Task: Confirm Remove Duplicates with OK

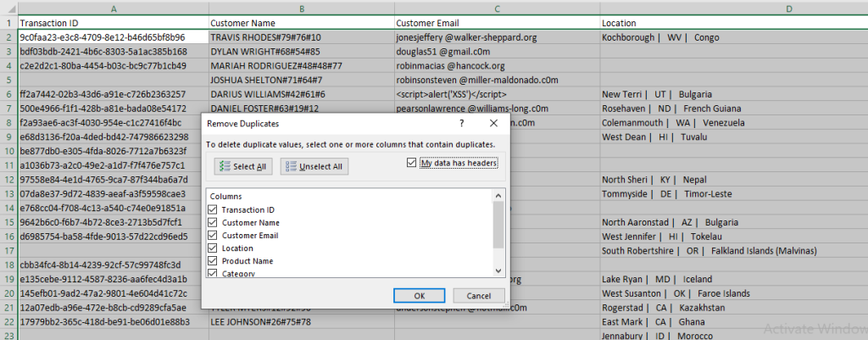Action: pos(420,295)
